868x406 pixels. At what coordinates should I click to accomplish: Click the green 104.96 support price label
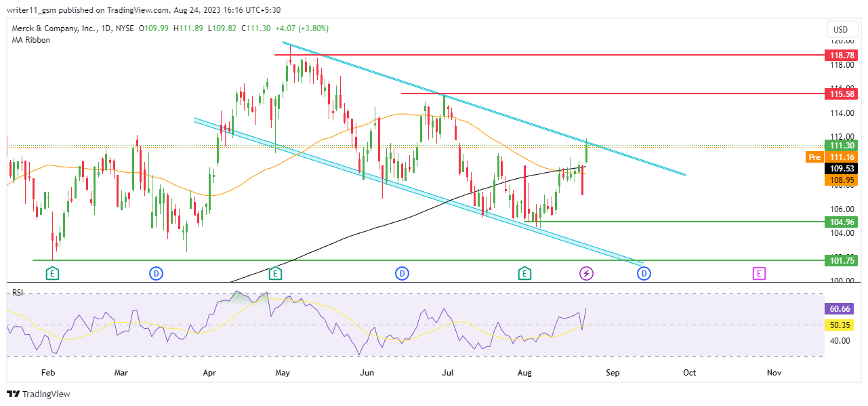click(840, 222)
